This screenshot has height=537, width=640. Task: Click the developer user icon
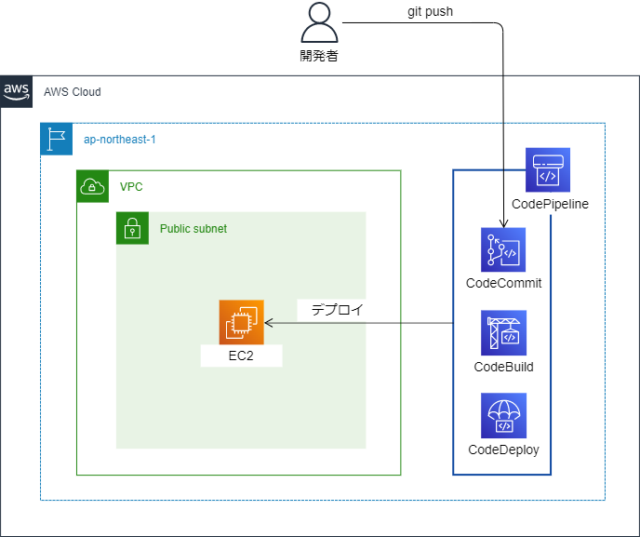pyautogui.click(x=319, y=22)
